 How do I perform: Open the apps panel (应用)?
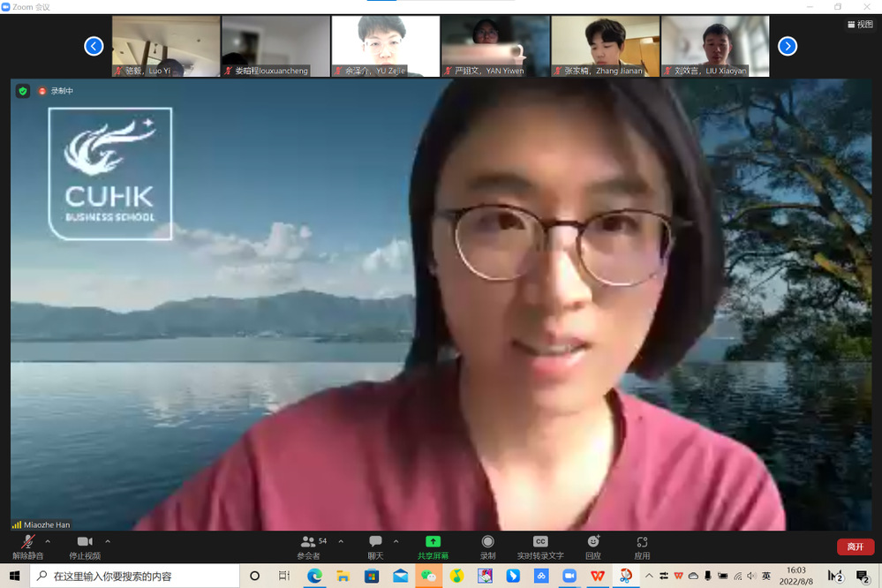coord(642,546)
